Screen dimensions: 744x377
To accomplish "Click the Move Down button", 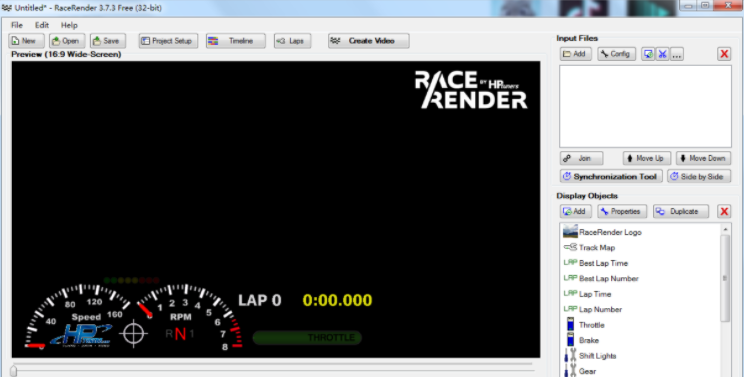I will tap(704, 158).
